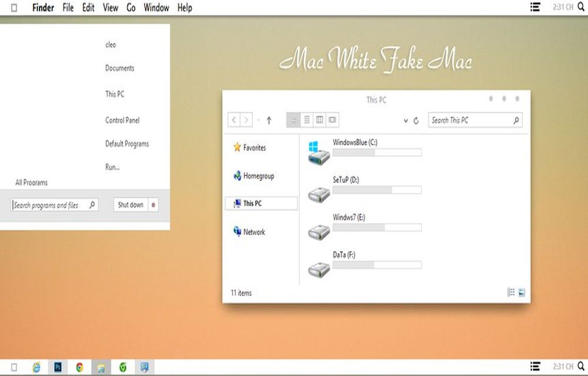Click the Search This PC field
588x376 pixels.
coord(475,120)
